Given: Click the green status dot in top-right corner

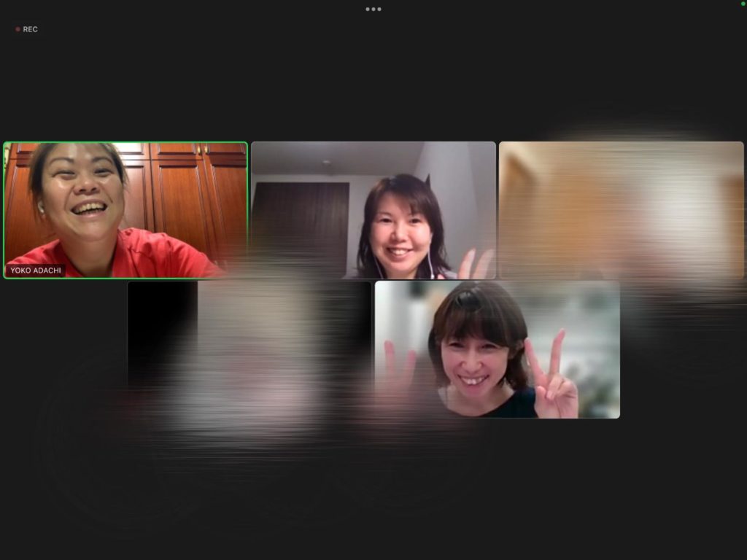Looking at the screenshot, I should [x=743, y=4].
